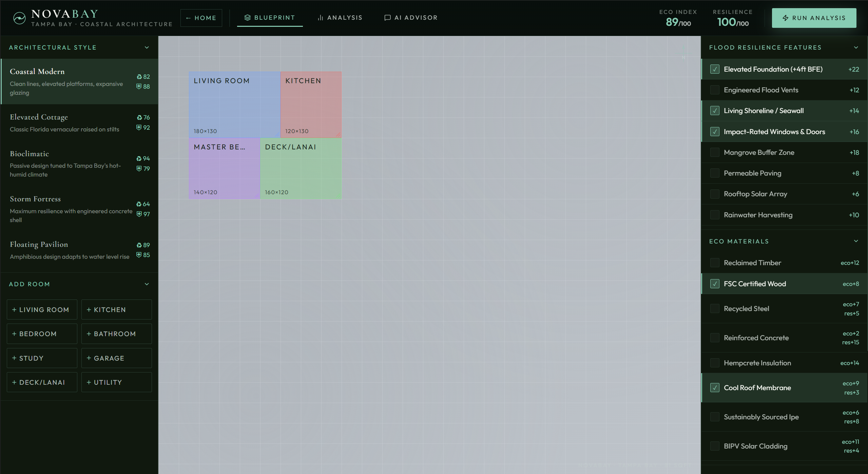Click the Blueprint layers icon

(248, 18)
